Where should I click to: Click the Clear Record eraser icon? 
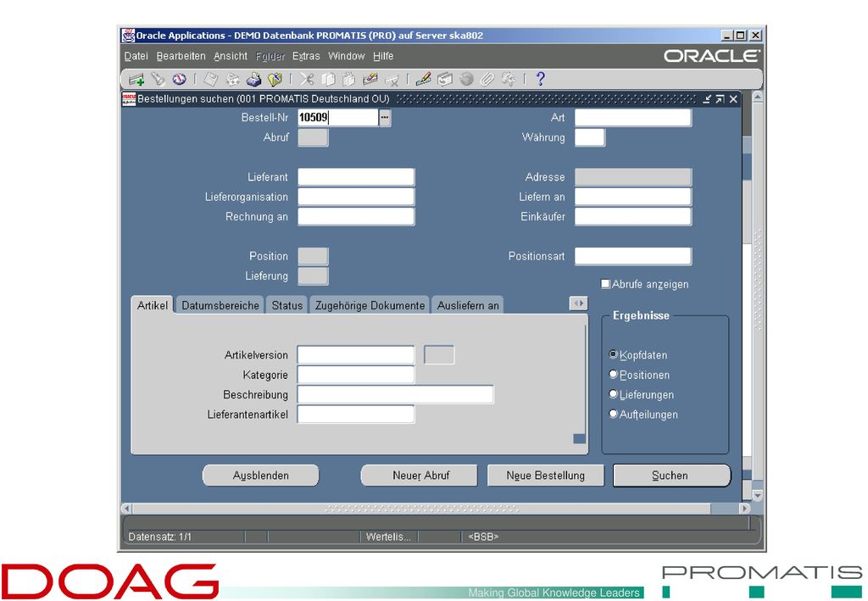[370, 79]
